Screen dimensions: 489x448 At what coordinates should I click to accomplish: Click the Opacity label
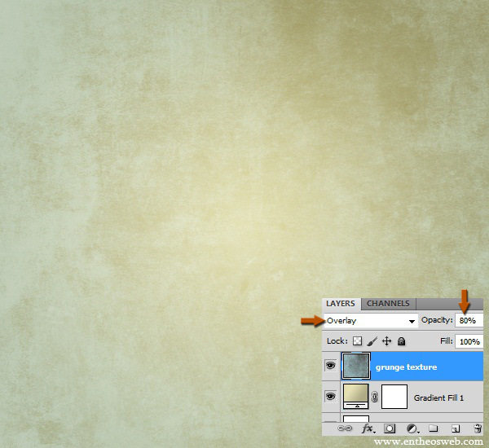pyautogui.click(x=437, y=320)
